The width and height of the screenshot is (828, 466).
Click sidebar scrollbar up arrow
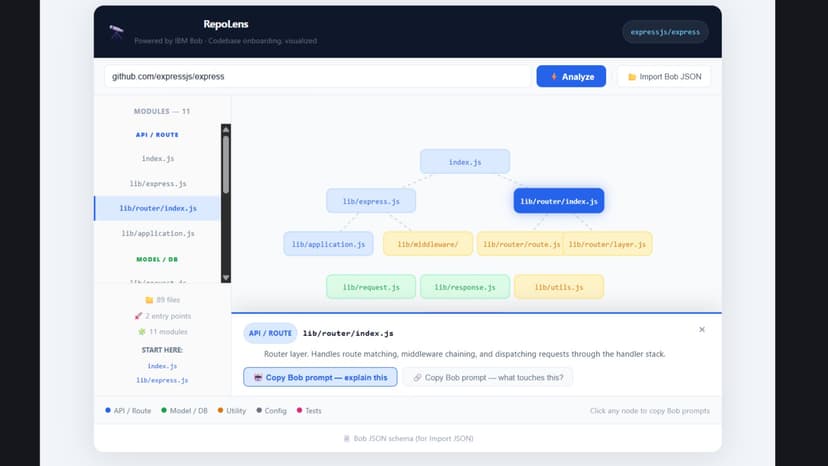pos(226,129)
